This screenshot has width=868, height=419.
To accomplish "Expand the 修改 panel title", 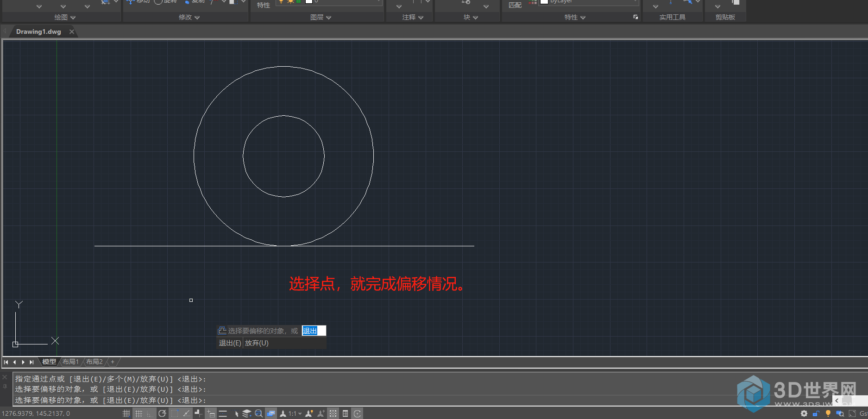I will tap(189, 17).
